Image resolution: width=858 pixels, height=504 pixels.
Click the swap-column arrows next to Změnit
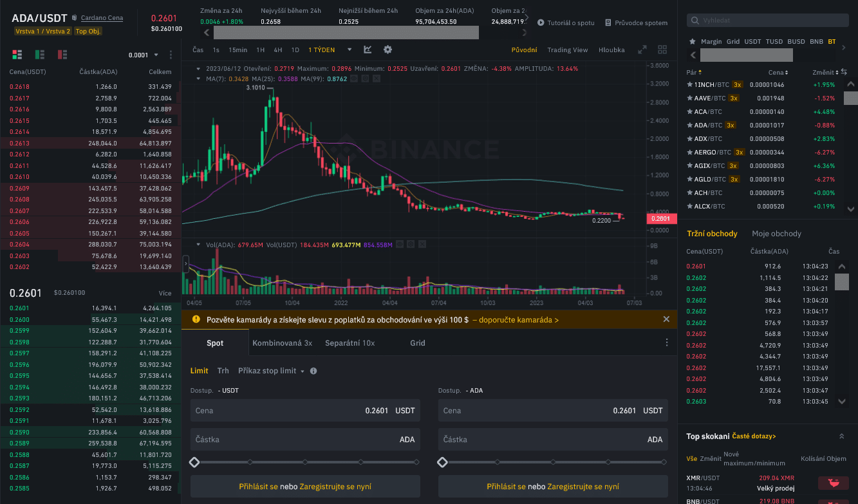tap(844, 72)
